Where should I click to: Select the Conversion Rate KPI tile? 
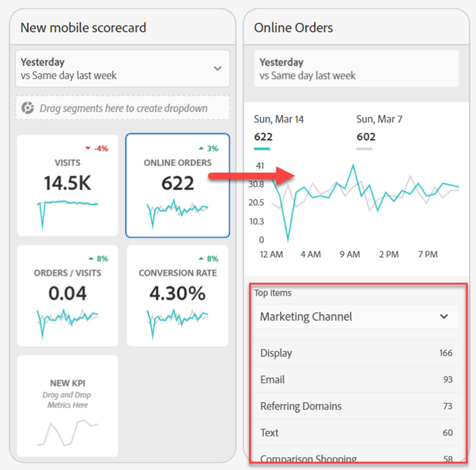click(x=178, y=295)
